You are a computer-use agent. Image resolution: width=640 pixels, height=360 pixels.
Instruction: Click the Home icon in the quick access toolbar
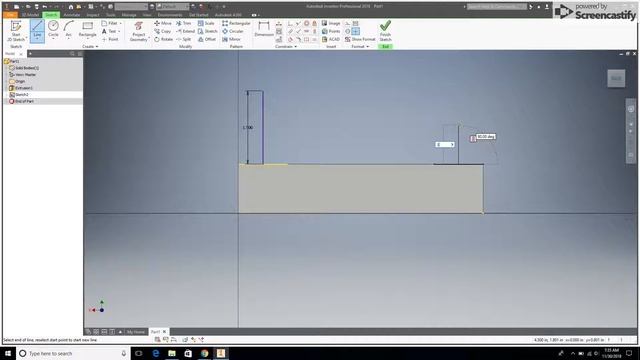coord(71,7)
